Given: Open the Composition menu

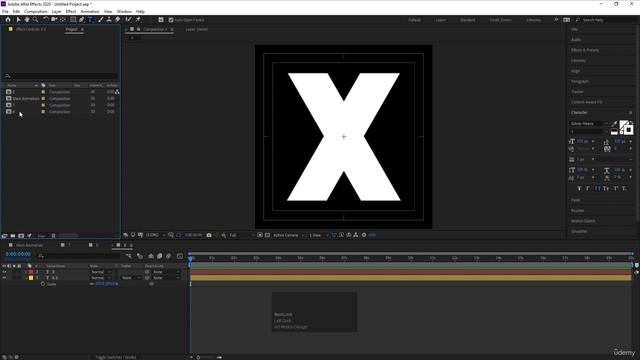Looking at the screenshot, I should 36,11.
